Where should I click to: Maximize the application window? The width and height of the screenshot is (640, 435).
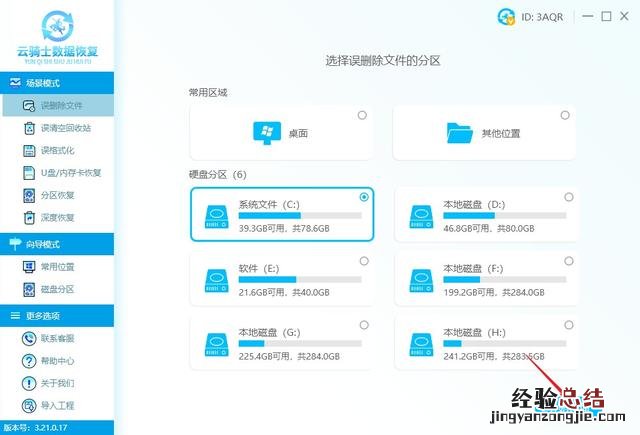[x=607, y=16]
